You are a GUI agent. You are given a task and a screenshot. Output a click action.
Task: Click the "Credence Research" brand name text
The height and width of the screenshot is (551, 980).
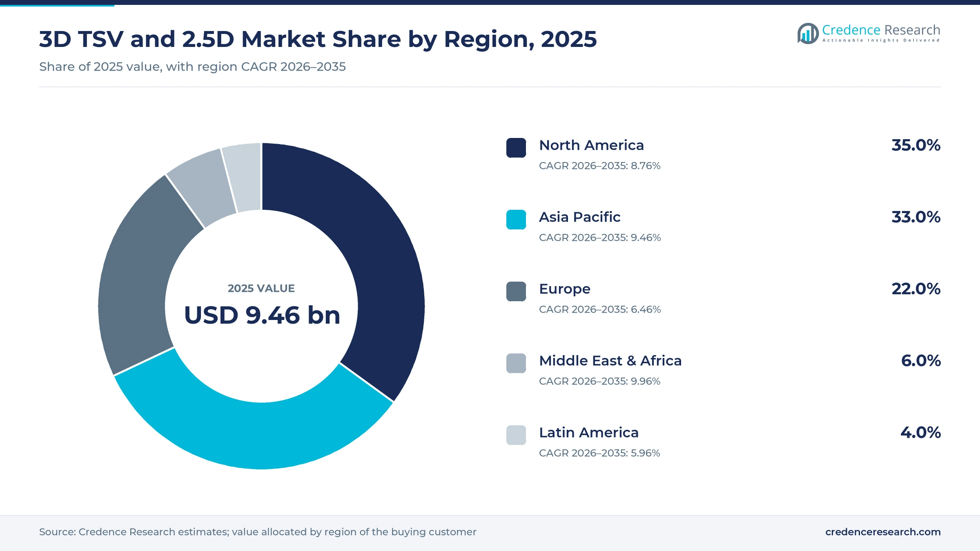click(x=881, y=30)
